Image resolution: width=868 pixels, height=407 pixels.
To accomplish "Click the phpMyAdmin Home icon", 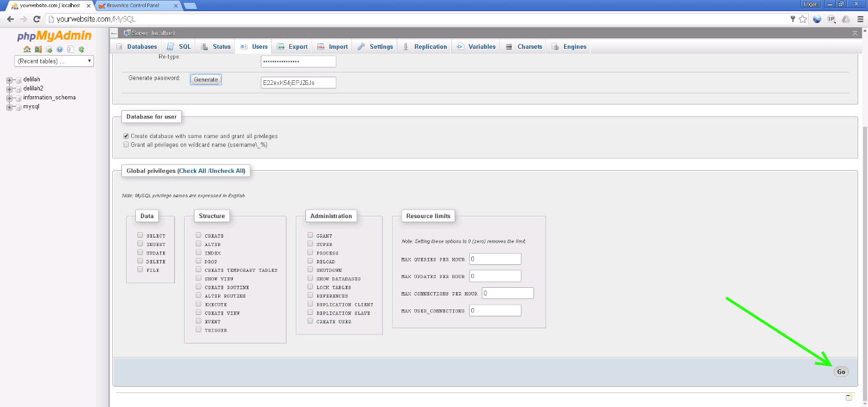I will coord(27,49).
